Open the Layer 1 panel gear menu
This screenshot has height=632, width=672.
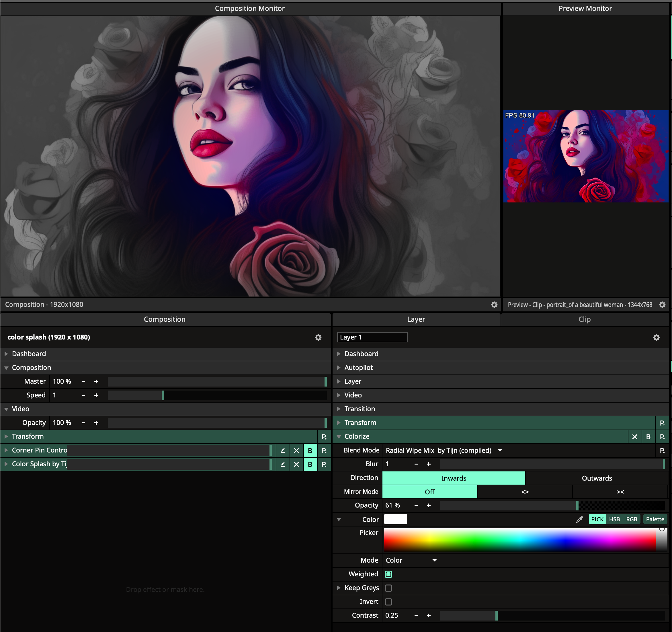tap(657, 338)
